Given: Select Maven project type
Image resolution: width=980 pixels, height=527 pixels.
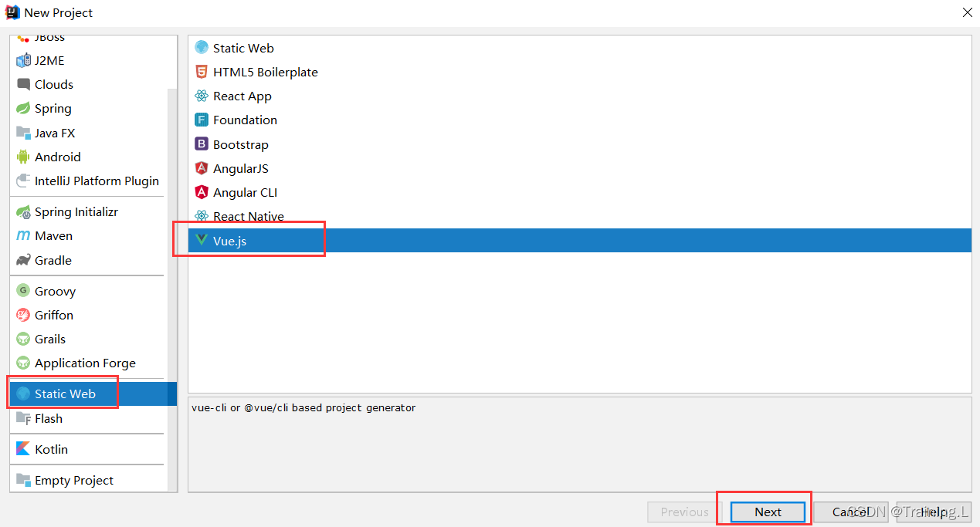Looking at the screenshot, I should click(54, 235).
